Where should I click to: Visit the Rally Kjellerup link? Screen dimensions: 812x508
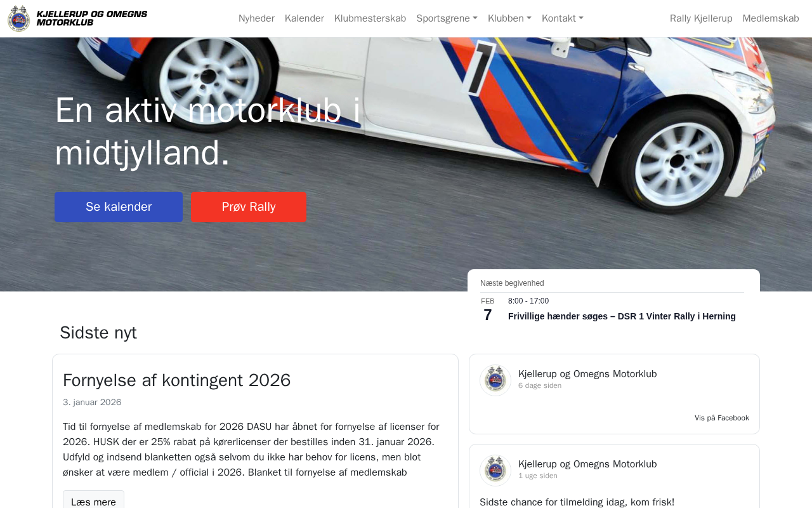(701, 18)
